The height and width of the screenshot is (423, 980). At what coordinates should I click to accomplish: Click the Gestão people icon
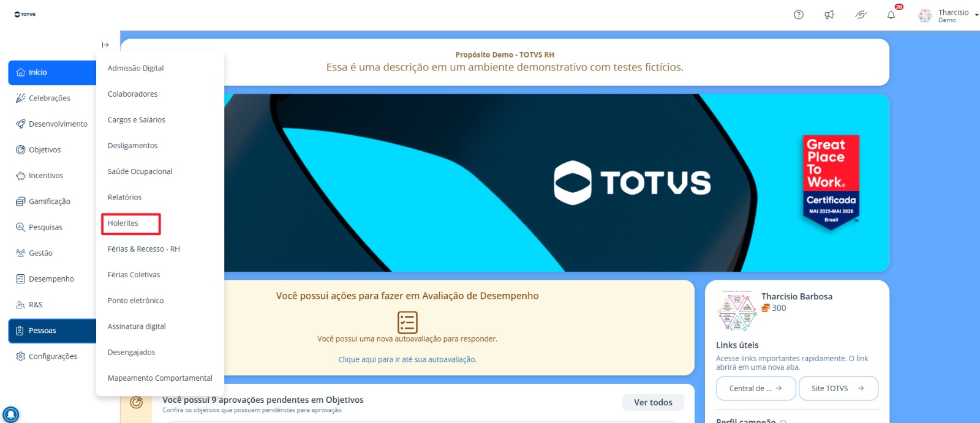coord(21,253)
